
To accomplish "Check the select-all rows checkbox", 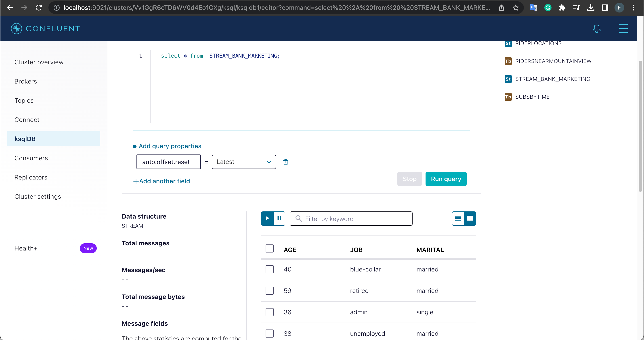I will 269,248.
